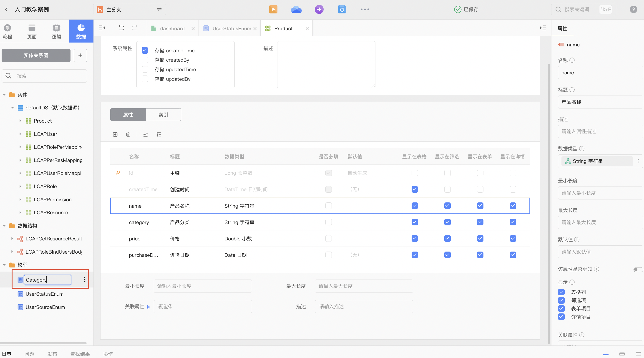Expand LCAPGetResourceResult structure

[x=12, y=239]
